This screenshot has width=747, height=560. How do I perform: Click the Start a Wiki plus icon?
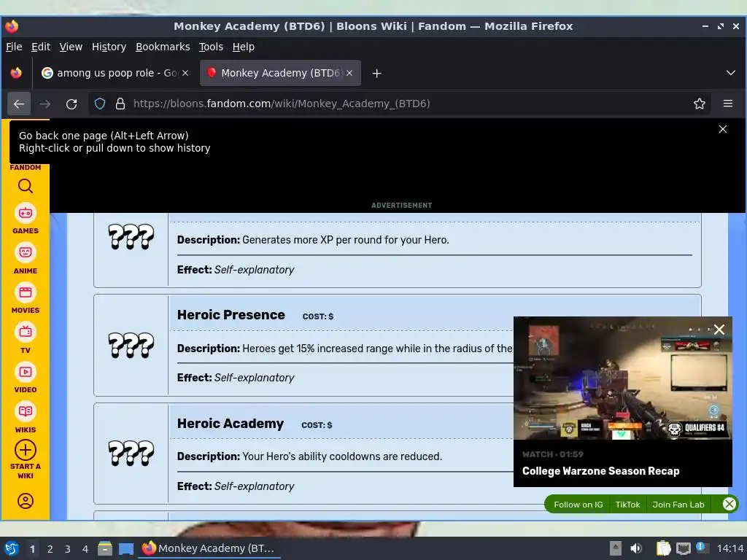26,450
